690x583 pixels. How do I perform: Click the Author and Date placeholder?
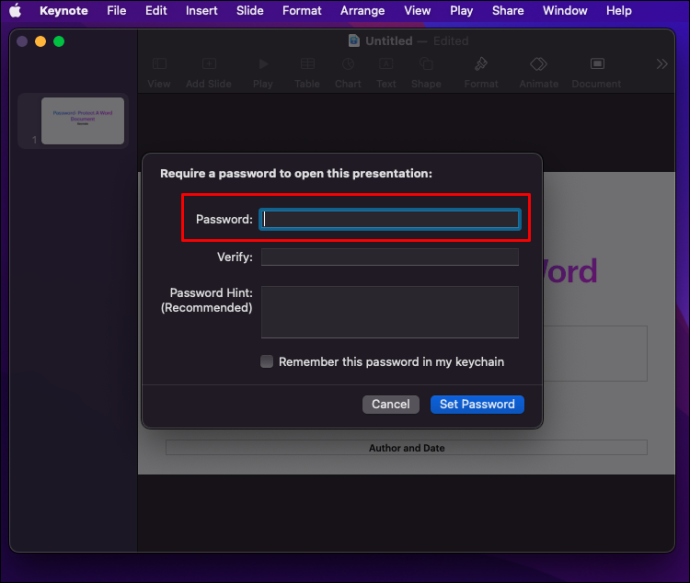[x=406, y=448]
